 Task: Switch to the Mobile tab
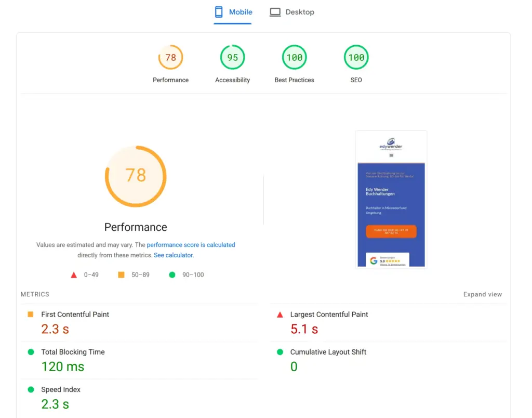[233, 12]
